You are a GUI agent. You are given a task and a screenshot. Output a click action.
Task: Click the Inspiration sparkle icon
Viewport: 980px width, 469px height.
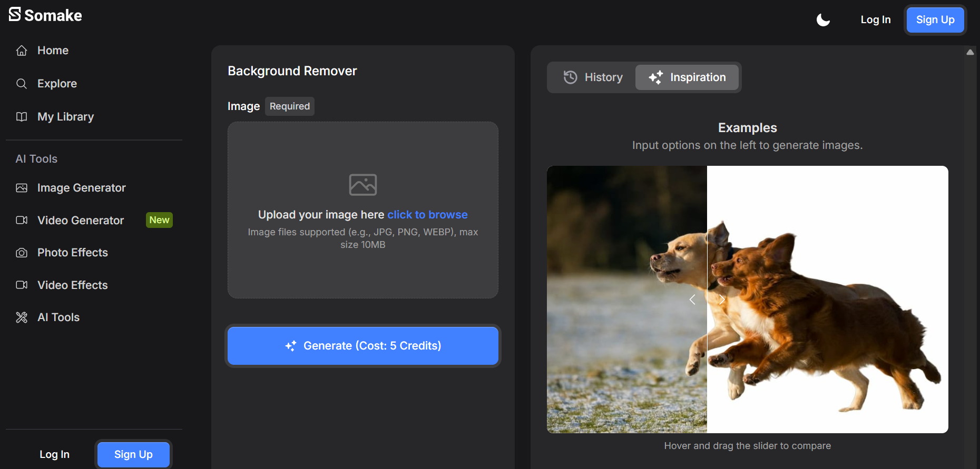click(656, 77)
